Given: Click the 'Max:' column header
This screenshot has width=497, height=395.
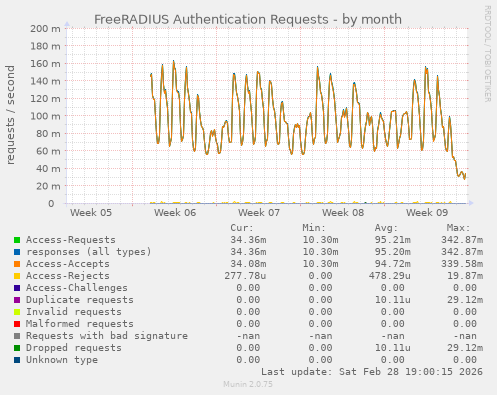Looking at the screenshot, I should click(458, 228).
